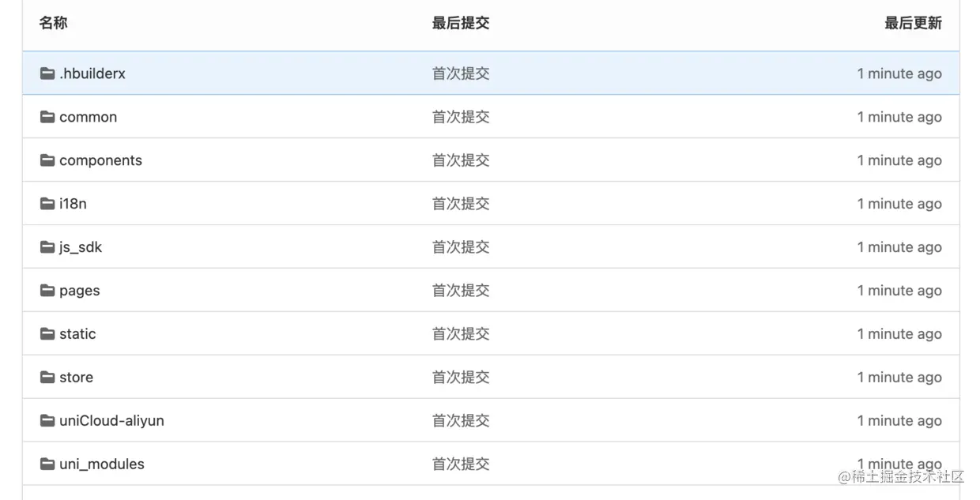Click the store folder icon

point(47,378)
